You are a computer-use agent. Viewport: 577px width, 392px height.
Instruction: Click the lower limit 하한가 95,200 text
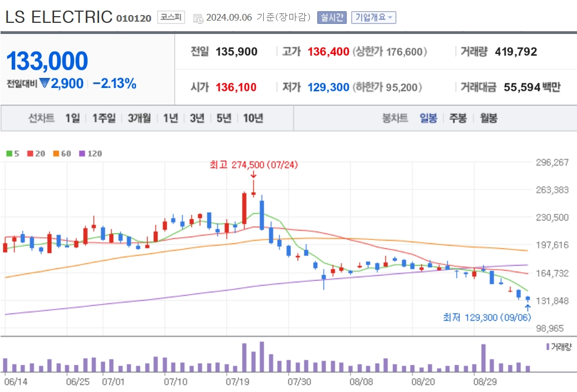pyautogui.click(x=387, y=87)
